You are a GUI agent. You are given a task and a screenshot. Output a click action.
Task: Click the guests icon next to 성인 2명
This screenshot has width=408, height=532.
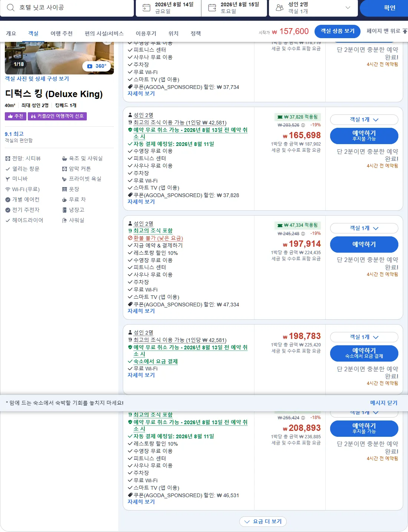click(280, 8)
